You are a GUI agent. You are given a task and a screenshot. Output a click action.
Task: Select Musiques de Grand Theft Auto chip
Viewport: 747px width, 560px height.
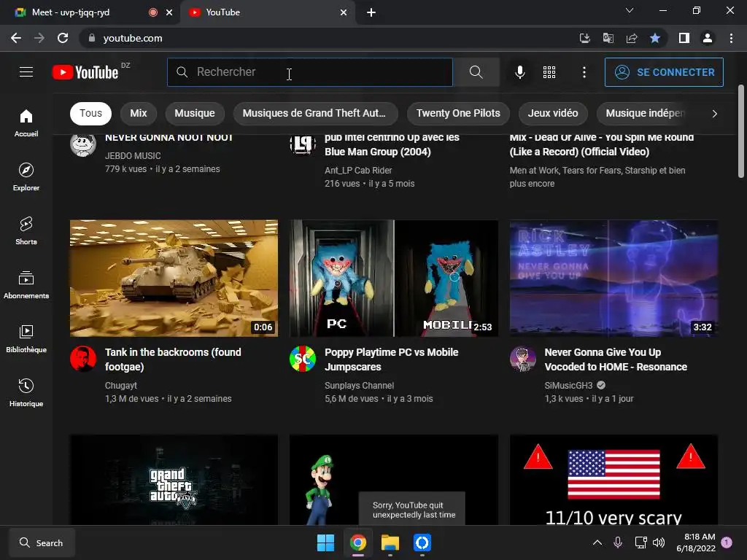pyautogui.click(x=315, y=113)
